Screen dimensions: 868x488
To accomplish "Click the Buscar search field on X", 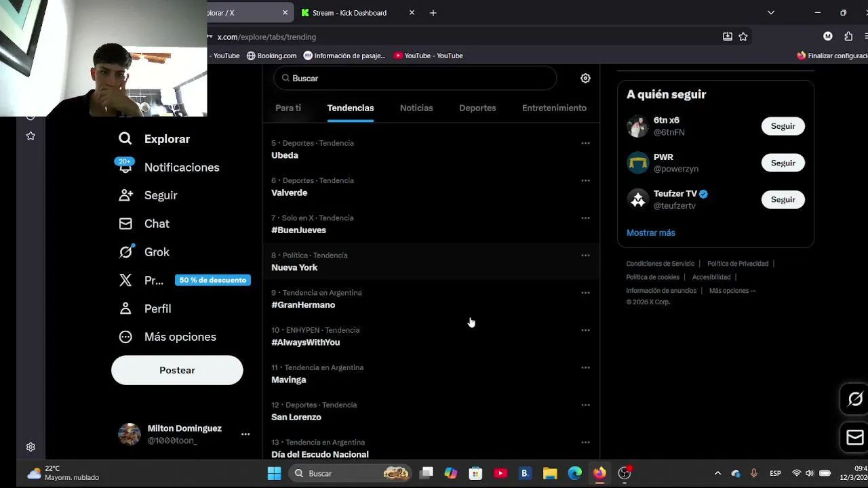I will 415,79.
